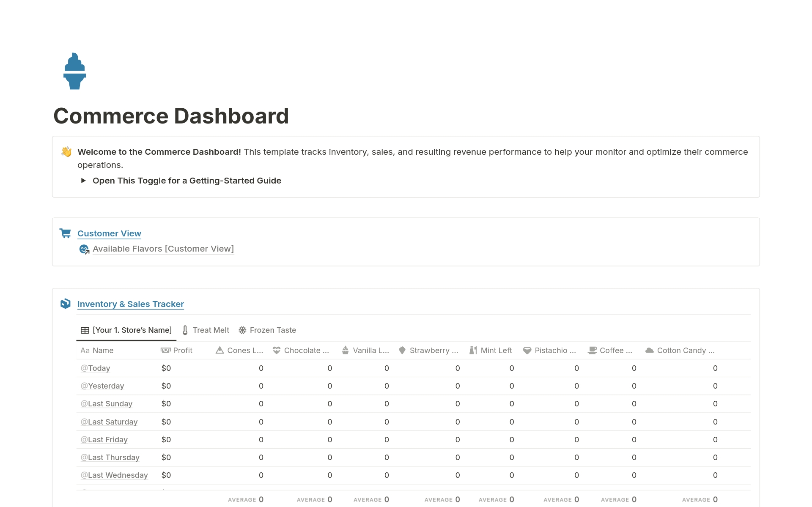Click the @Last Sunday row name
This screenshot has height=507, width=812.
click(107, 403)
